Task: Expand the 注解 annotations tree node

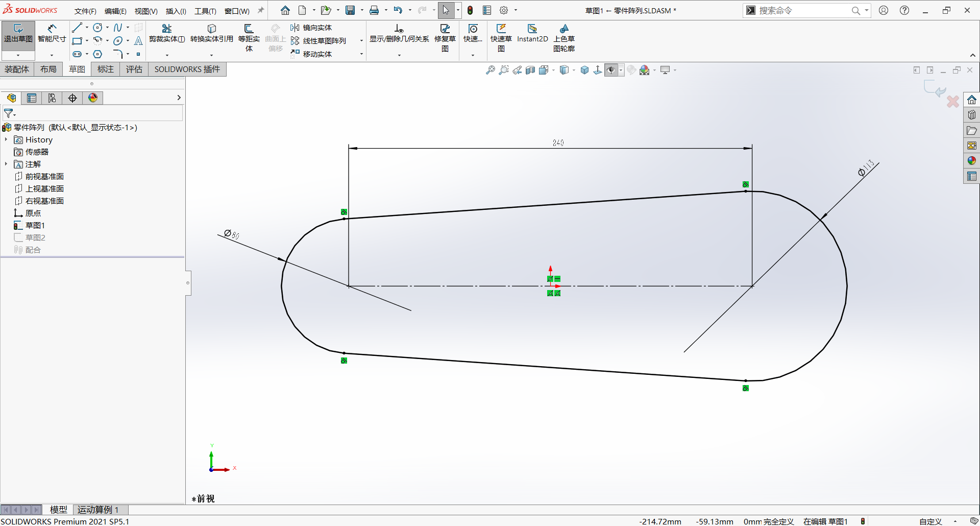Action: pos(6,164)
